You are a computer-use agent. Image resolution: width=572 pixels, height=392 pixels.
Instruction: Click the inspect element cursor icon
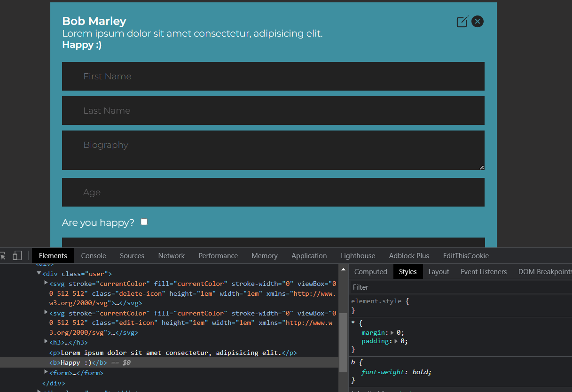point(3,256)
